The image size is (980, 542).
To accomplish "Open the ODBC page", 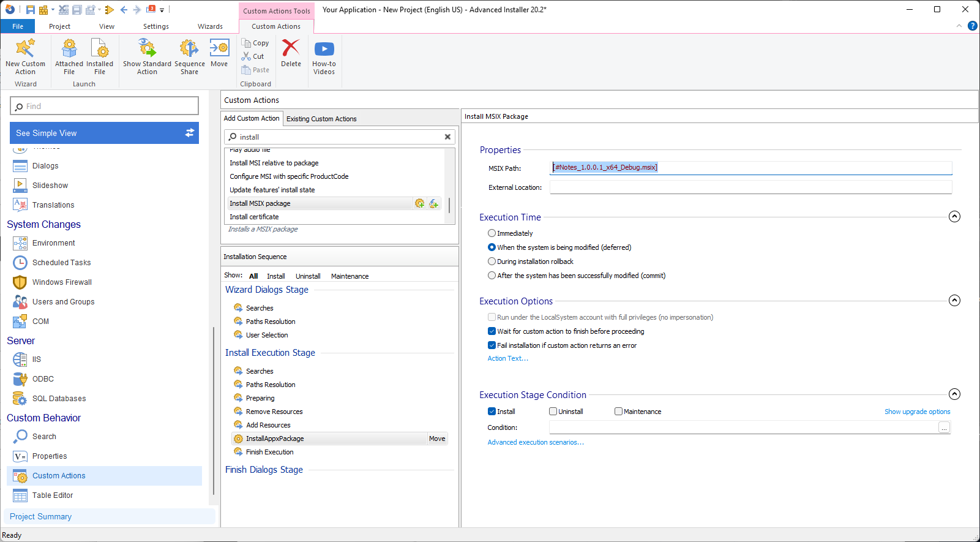I will [43, 379].
